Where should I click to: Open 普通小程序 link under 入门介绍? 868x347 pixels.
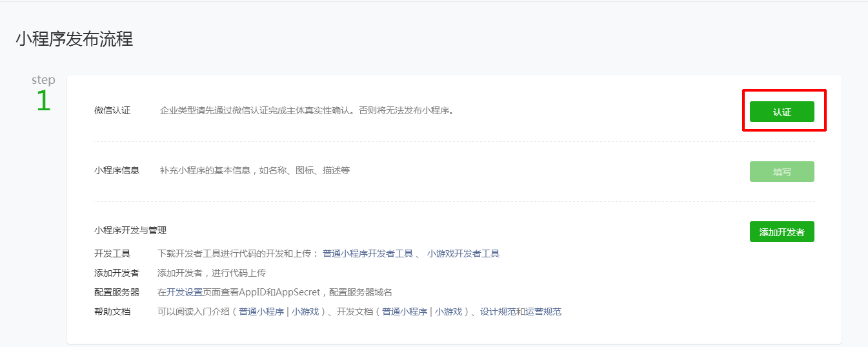(261, 312)
